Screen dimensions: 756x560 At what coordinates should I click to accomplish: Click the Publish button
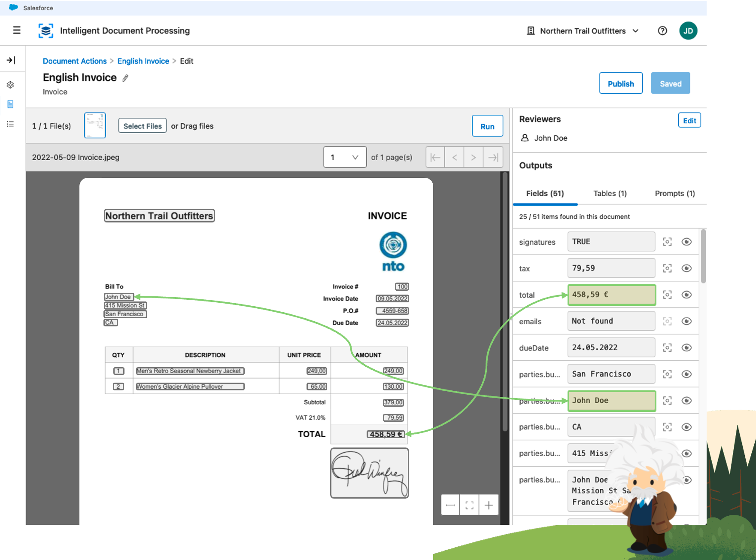tap(621, 83)
